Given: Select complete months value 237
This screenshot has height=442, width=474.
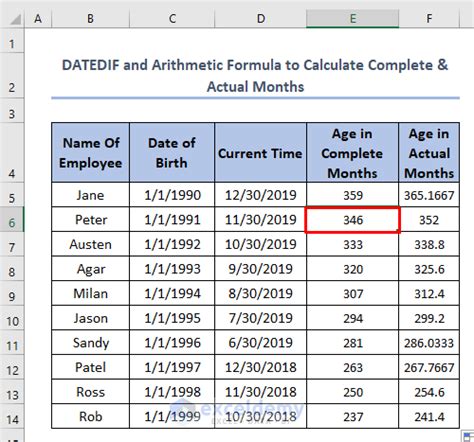Looking at the screenshot, I should point(352,416).
